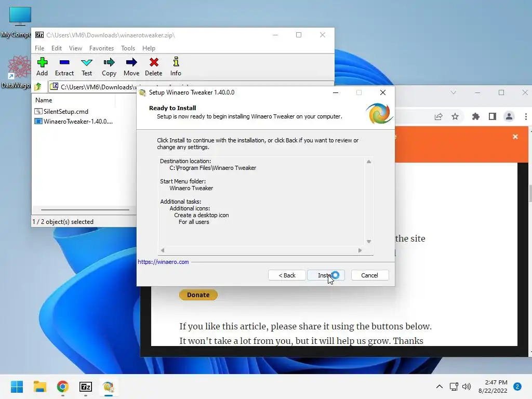Click the Chrome share page icon
The image size is (532, 399).
tap(438, 117)
